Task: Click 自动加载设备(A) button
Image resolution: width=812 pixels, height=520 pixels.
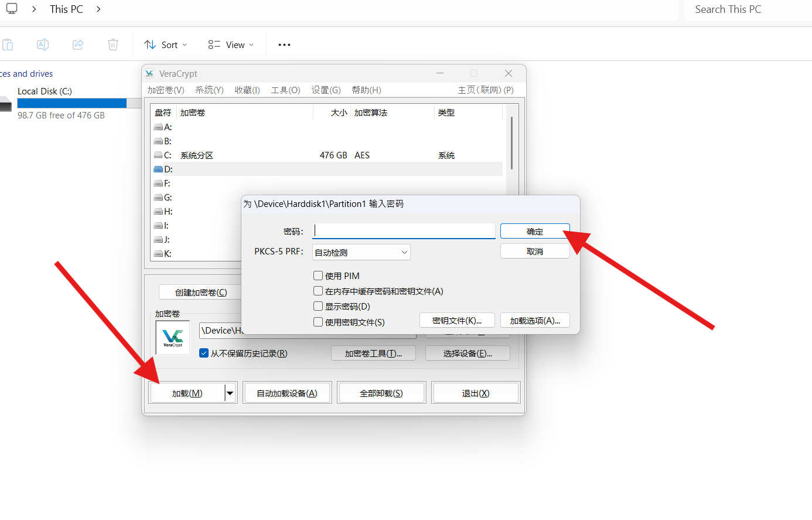Action: [287, 393]
